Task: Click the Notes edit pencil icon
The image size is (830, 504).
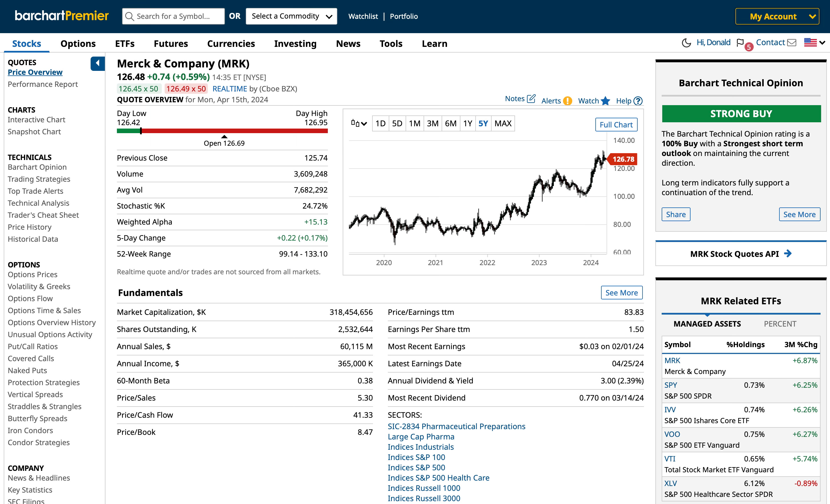Action: (x=531, y=99)
